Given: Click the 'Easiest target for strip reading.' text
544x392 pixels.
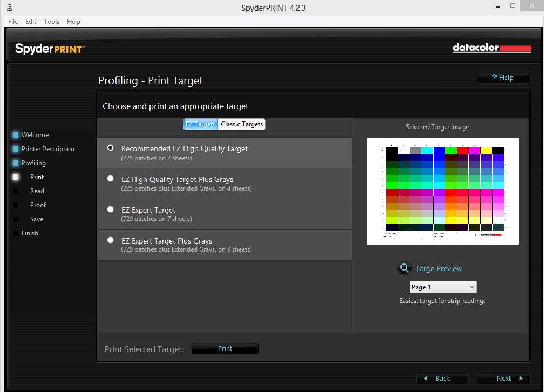Looking at the screenshot, I should 442,301.
